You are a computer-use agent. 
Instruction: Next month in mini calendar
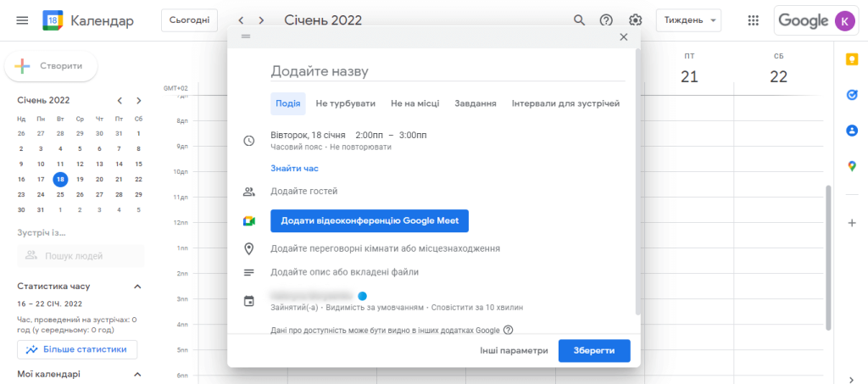coord(138,100)
